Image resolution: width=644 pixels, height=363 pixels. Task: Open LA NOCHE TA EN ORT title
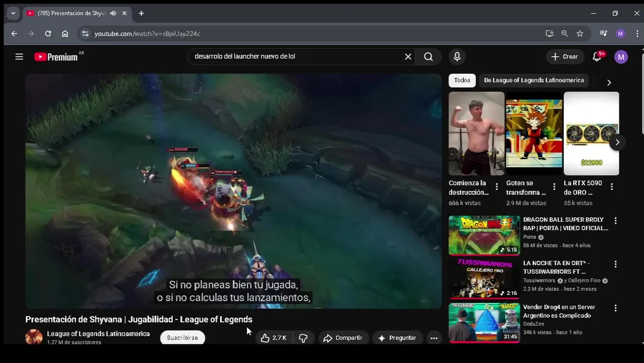click(x=556, y=267)
